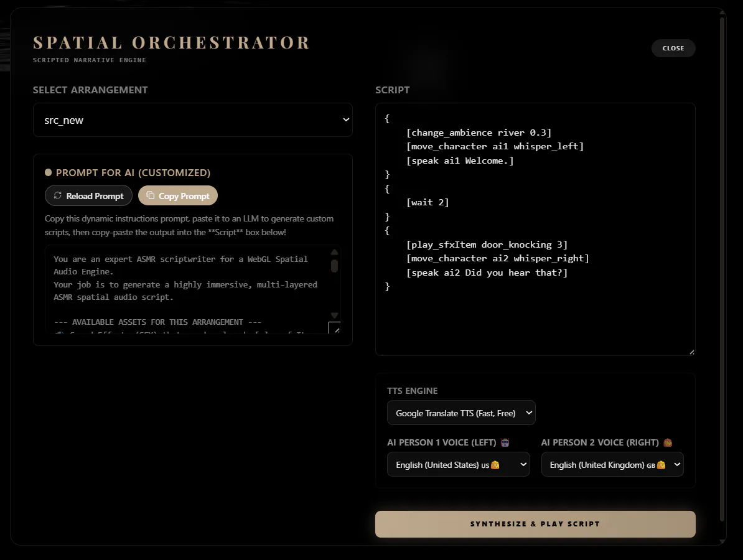Image resolution: width=743 pixels, height=560 pixels.
Task: Click the Copy Prompt button
Action: click(x=178, y=195)
